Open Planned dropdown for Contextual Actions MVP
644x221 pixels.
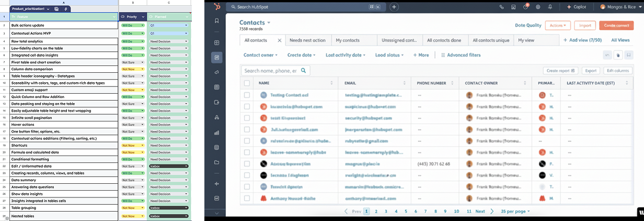[x=169, y=33]
